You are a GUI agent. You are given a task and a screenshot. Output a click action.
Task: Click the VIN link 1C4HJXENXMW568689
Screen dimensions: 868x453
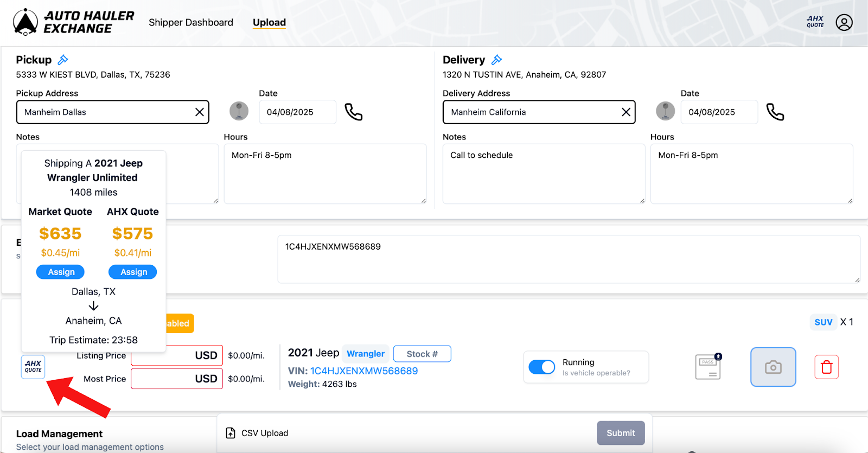point(364,371)
